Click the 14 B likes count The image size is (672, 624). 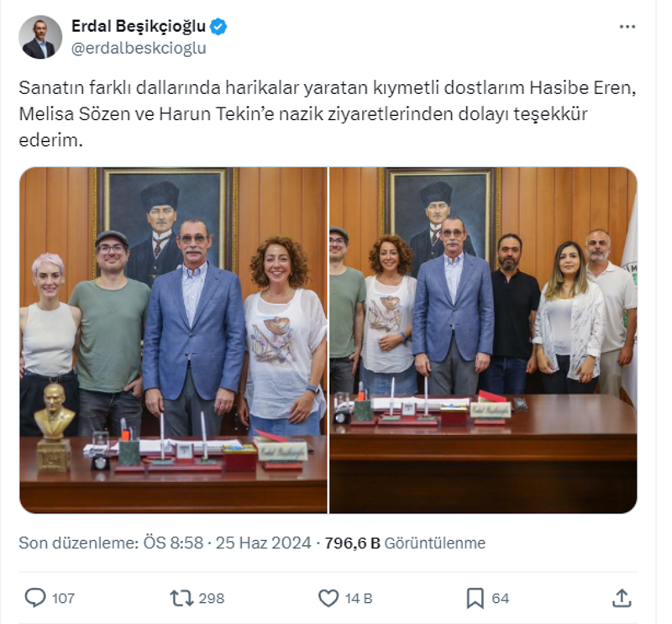tap(359, 598)
